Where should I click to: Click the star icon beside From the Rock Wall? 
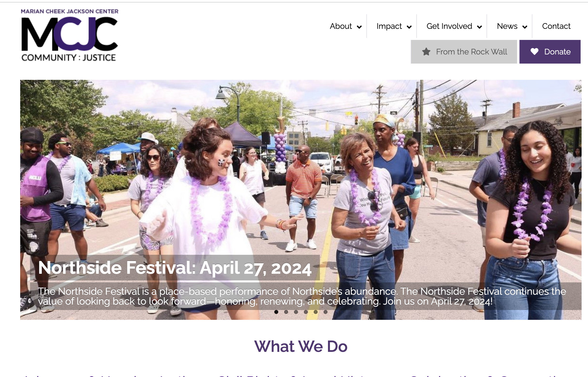point(426,52)
